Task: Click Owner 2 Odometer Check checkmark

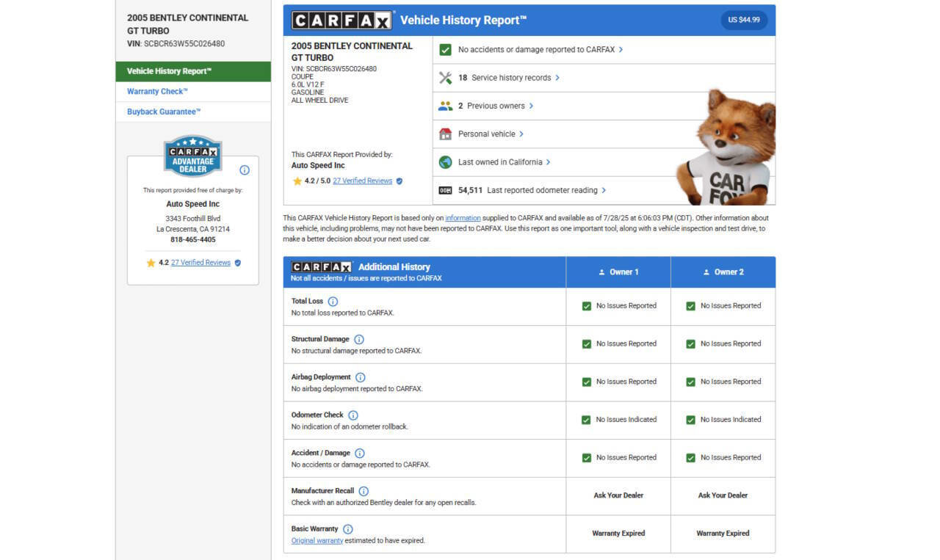Action: point(691,420)
